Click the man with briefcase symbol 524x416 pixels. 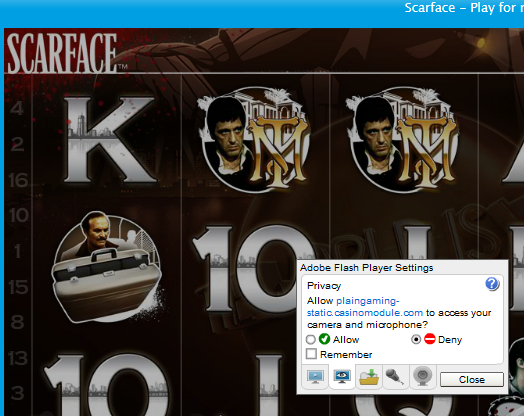click(x=106, y=267)
